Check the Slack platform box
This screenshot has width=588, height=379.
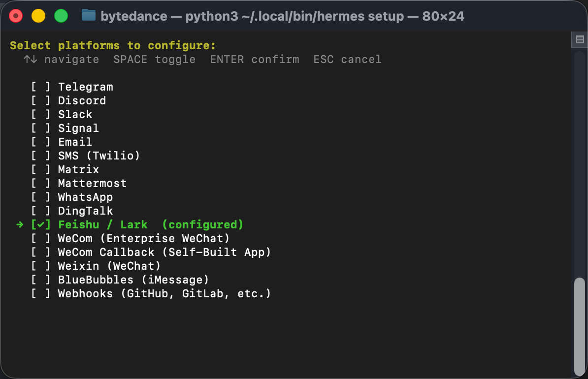coord(41,114)
